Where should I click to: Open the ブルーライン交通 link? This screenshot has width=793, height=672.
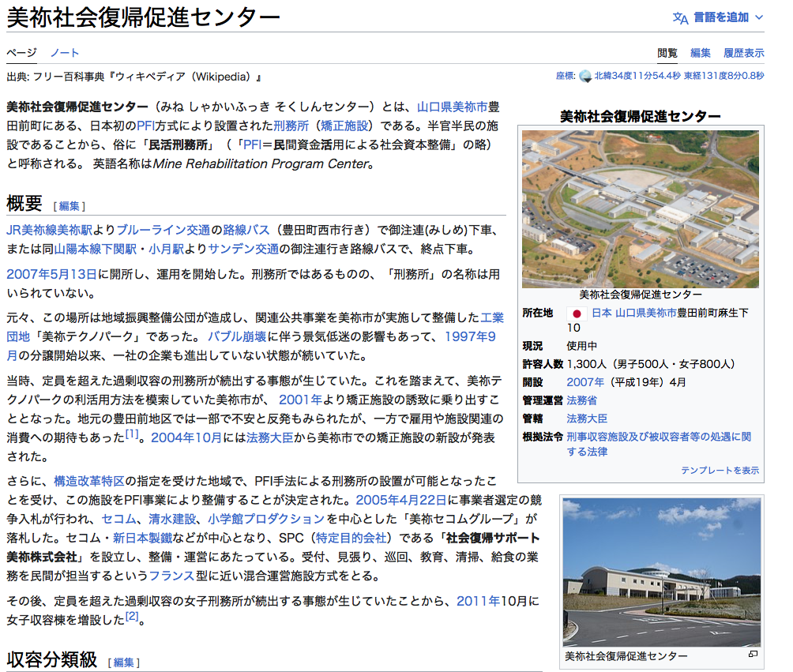point(163,230)
